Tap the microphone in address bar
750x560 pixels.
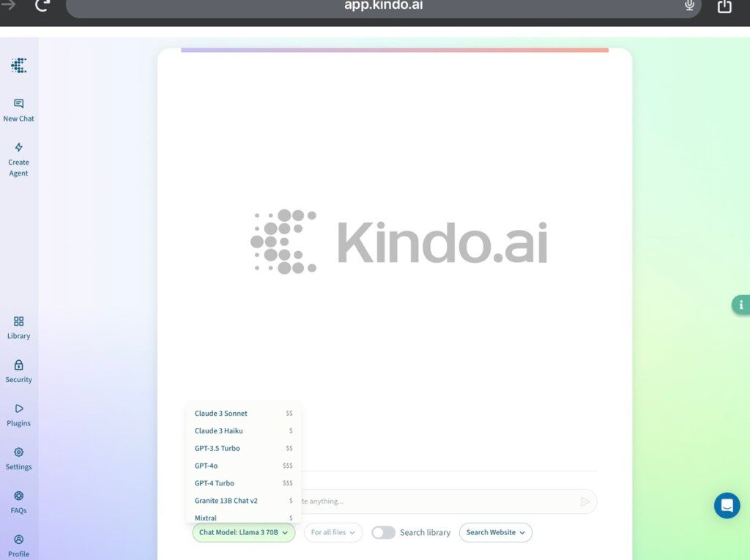[689, 5]
